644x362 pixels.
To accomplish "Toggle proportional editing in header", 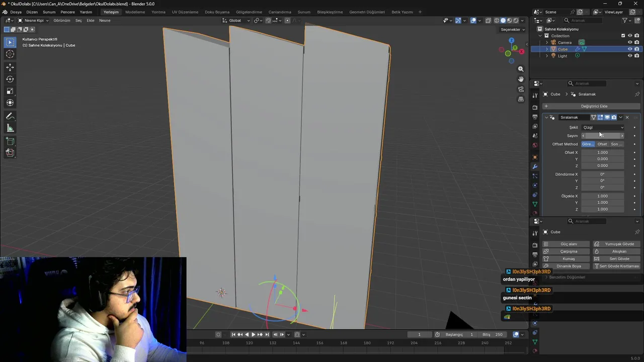I will [287, 21].
